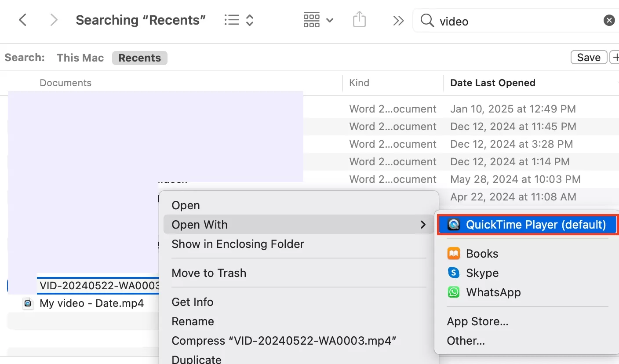Open Books from the Open With submenu

(482, 254)
